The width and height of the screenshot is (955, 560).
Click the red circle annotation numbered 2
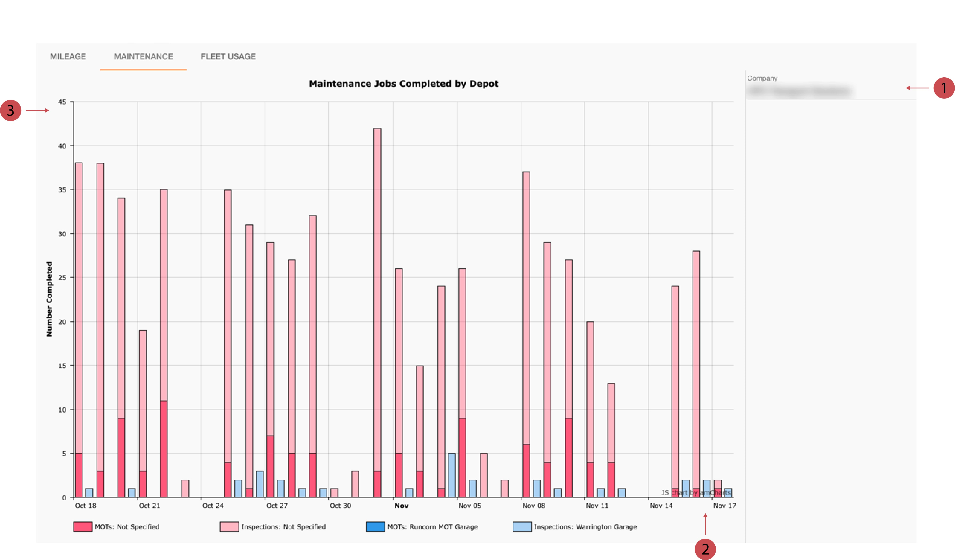tap(705, 549)
